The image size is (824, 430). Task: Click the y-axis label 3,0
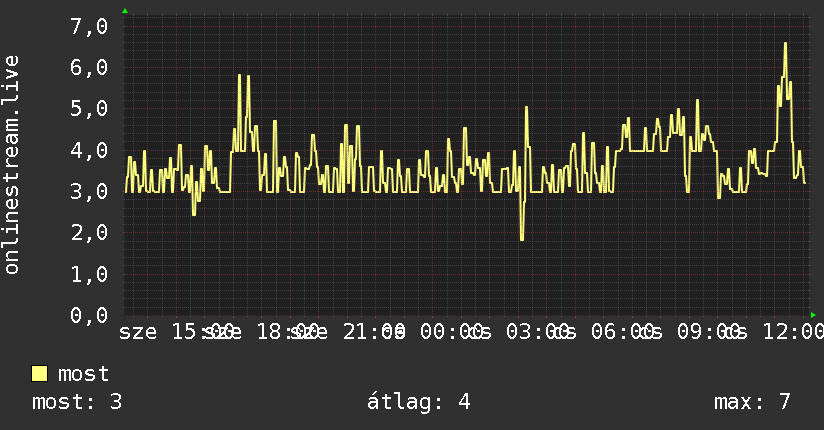pos(89,191)
